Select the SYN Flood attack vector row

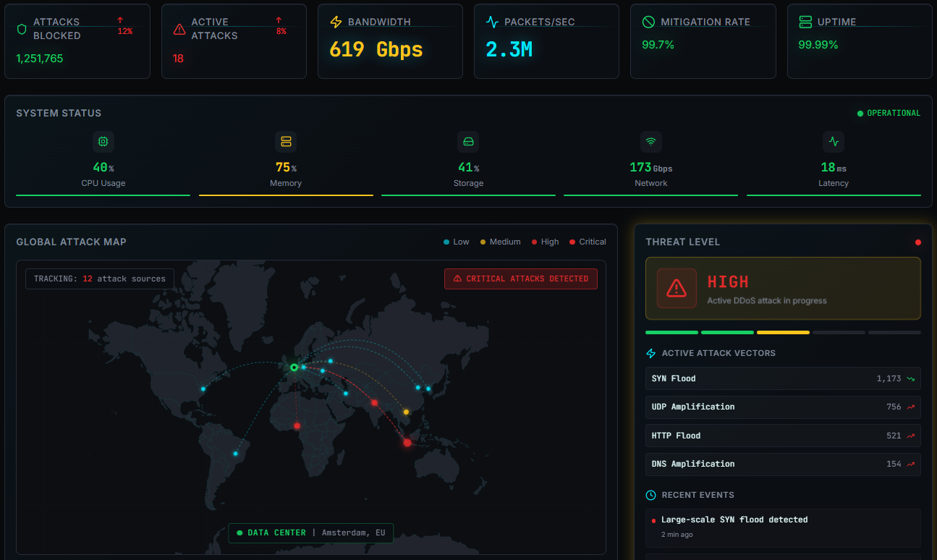[782, 378]
